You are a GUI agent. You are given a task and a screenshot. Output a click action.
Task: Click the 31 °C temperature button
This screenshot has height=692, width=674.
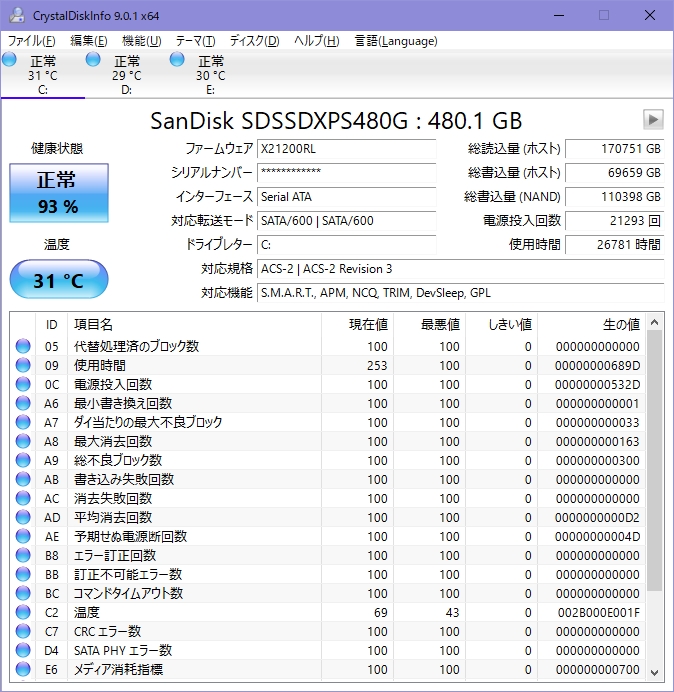click(x=59, y=279)
